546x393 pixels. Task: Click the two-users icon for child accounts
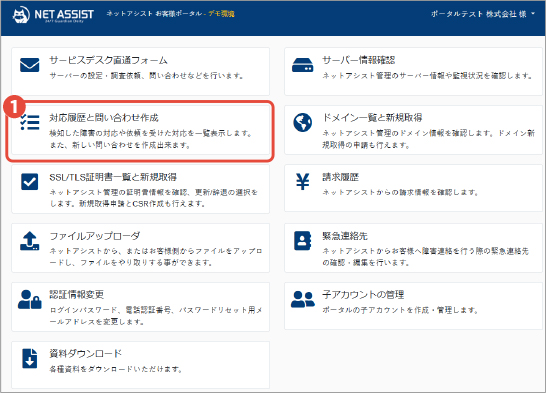point(303,299)
